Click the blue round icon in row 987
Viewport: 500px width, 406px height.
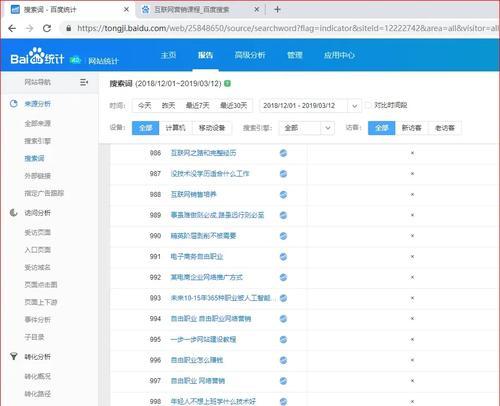coord(283,174)
